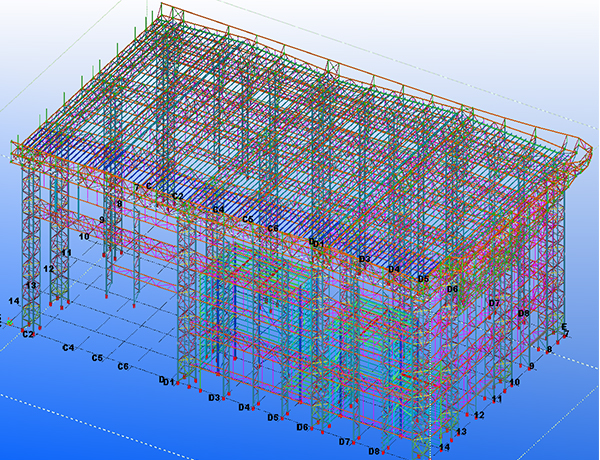Pick the roof-level D8 grid label
The image size is (600, 460).
click(x=523, y=313)
